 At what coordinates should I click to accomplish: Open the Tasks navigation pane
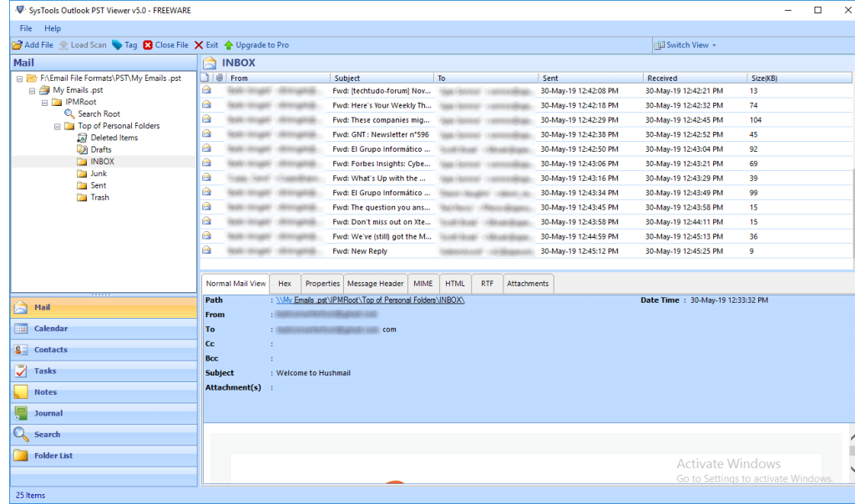pos(104,371)
